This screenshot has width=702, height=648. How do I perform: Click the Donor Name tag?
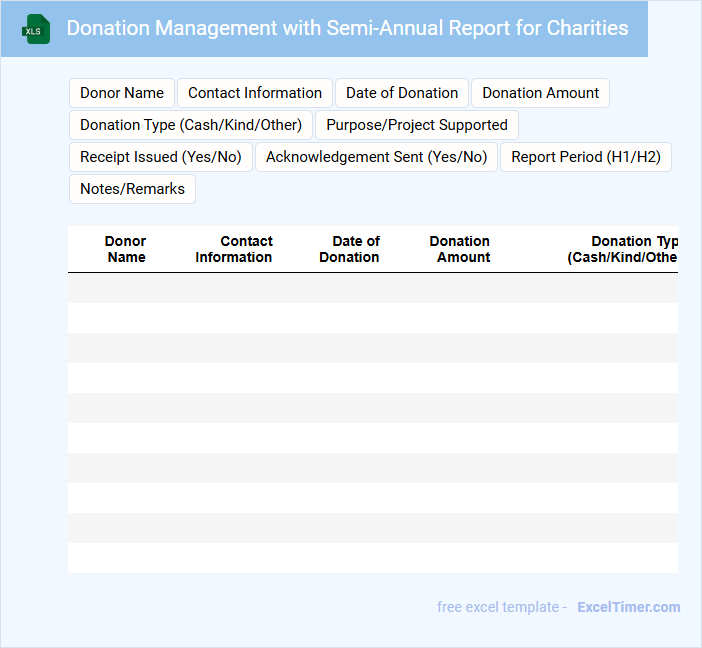click(122, 93)
